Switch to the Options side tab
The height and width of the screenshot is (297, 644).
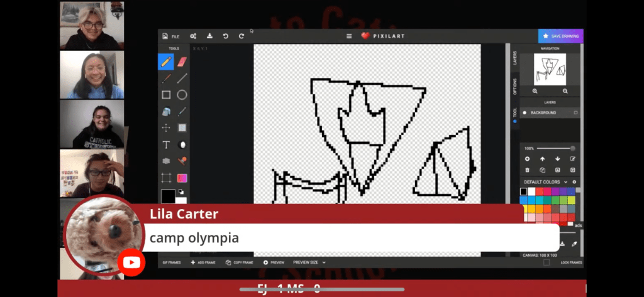point(514,85)
